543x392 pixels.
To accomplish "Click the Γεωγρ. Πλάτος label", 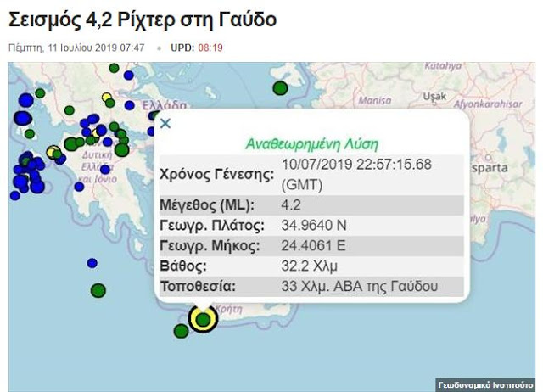I will [x=212, y=226].
